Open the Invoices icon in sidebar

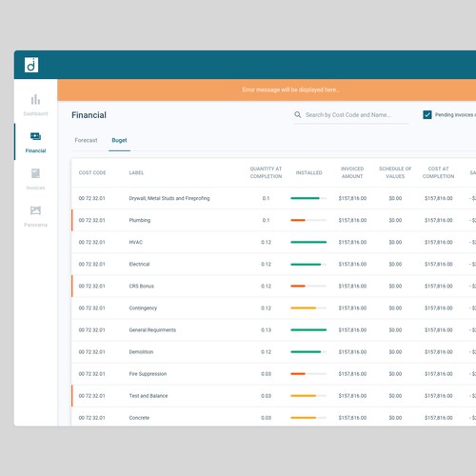[35, 173]
